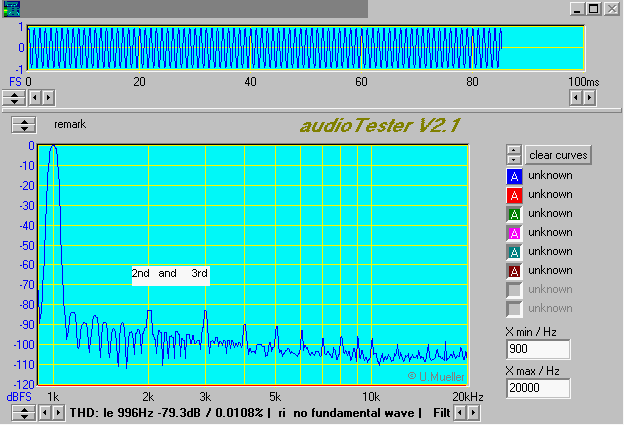This screenshot has width=624, height=425.
Task: Click the X max / Hz input field
Action: tap(538, 388)
